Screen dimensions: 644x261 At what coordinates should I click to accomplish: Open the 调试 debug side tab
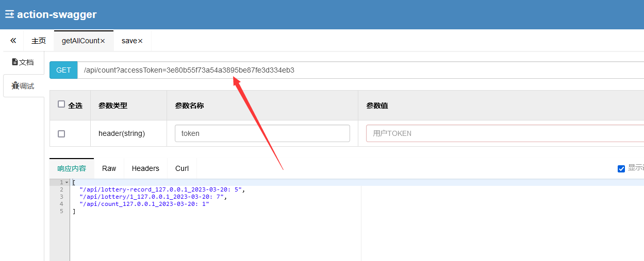pyautogui.click(x=23, y=86)
